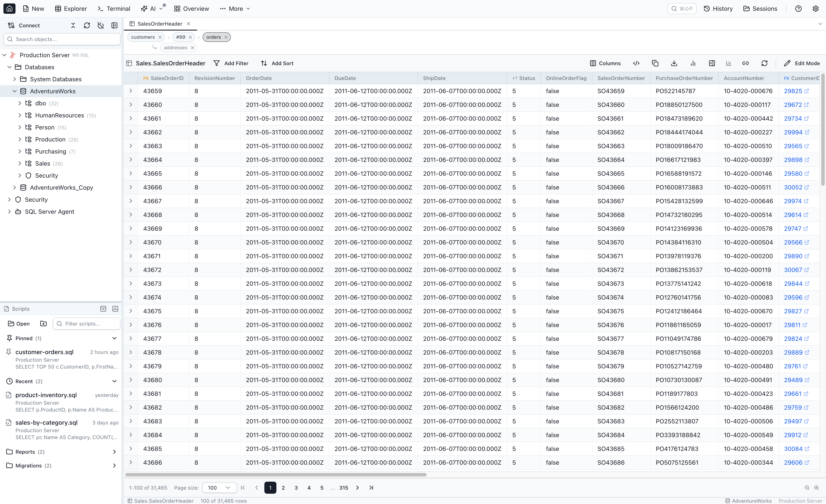Remove the addresses breadcrumb chip
Screen dimensions: 826x504
(193, 48)
